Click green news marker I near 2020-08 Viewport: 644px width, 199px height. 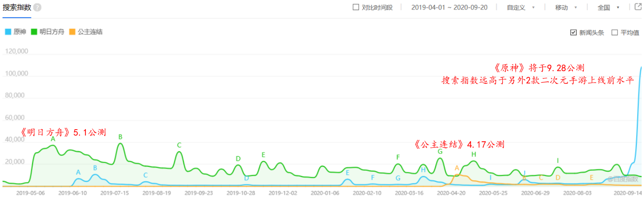[558, 161]
